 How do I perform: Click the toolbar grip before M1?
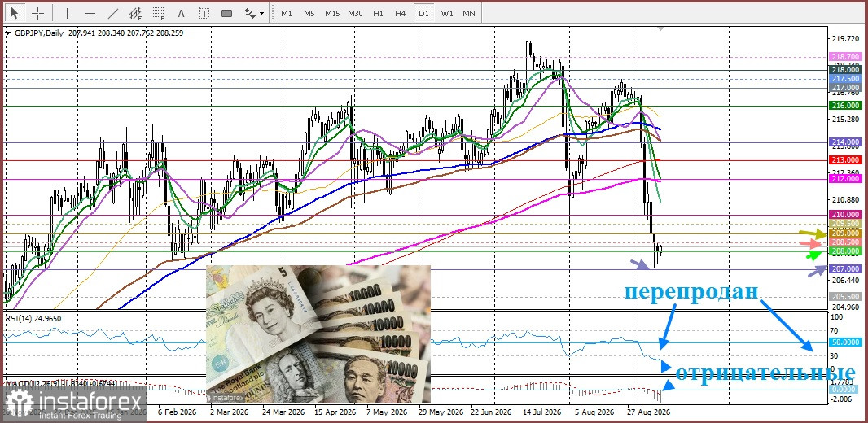pos(272,13)
